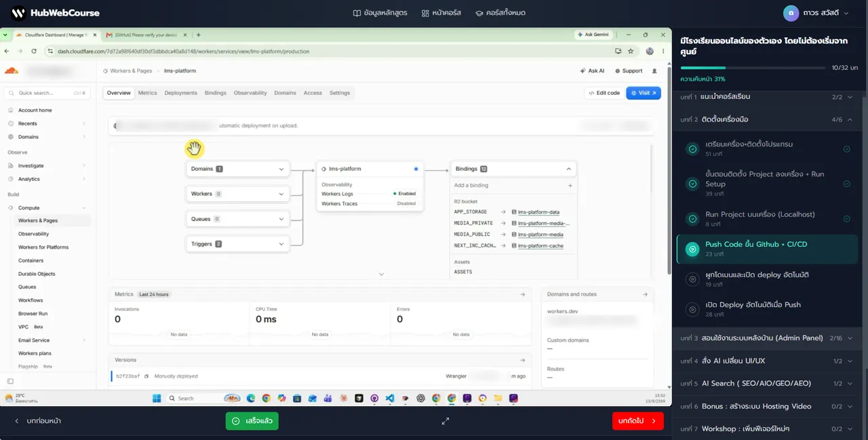Image resolution: width=868 pixels, height=440 pixels.
Task: Click the plus icon next to Add a binding
Action: point(570,185)
